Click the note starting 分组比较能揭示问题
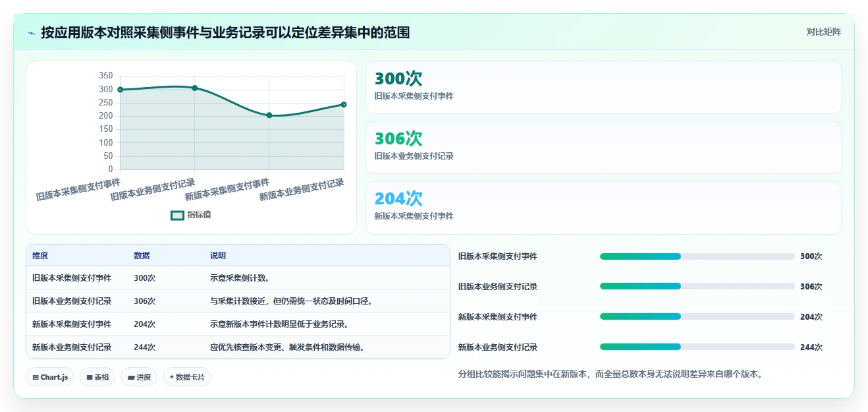868x412 pixels. (x=610, y=374)
